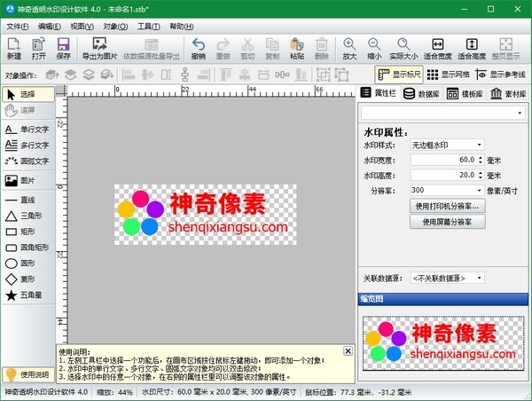Choose the 图片 image tool
The height and width of the screenshot is (401, 532).
click(x=27, y=181)
